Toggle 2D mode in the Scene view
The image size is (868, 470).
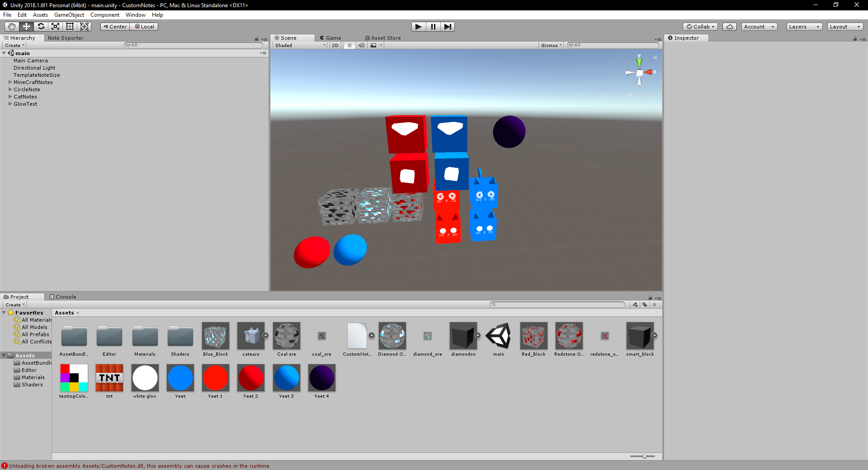tap(335, 45)
